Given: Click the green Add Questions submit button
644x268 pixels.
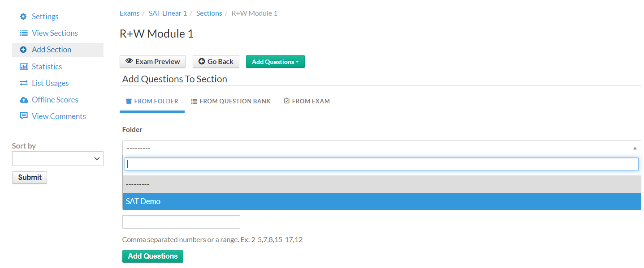Looking at the screenshot, I should 153,256.
